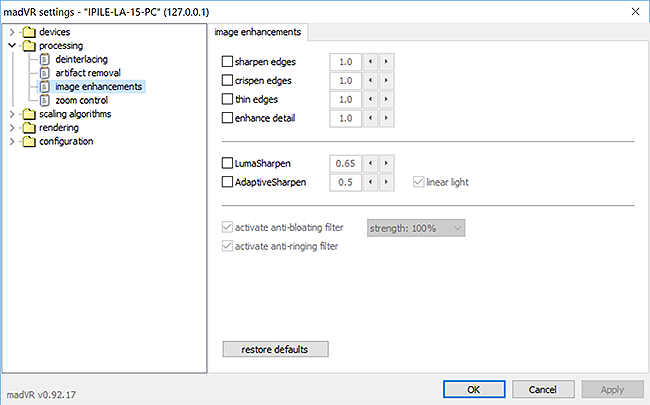Select artifact removal in the tree
Screen dimensions: 650x405
[x=88, y=73]
